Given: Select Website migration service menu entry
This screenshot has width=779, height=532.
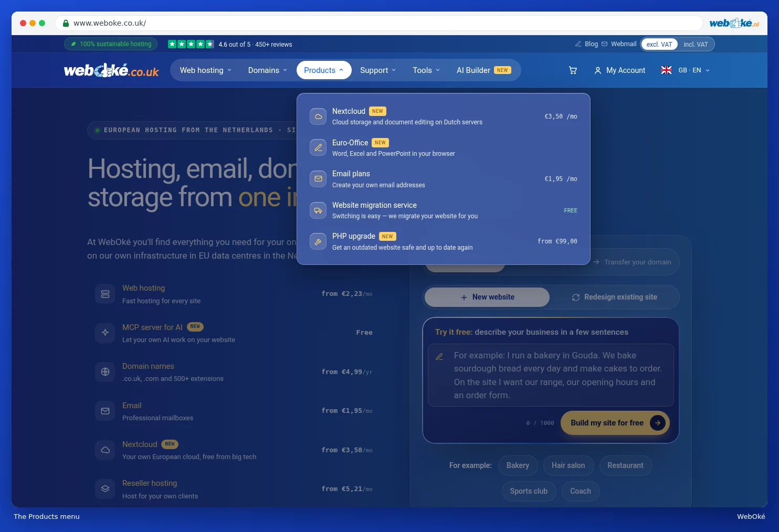Looking at the screenshot, I should click(444, 210).
